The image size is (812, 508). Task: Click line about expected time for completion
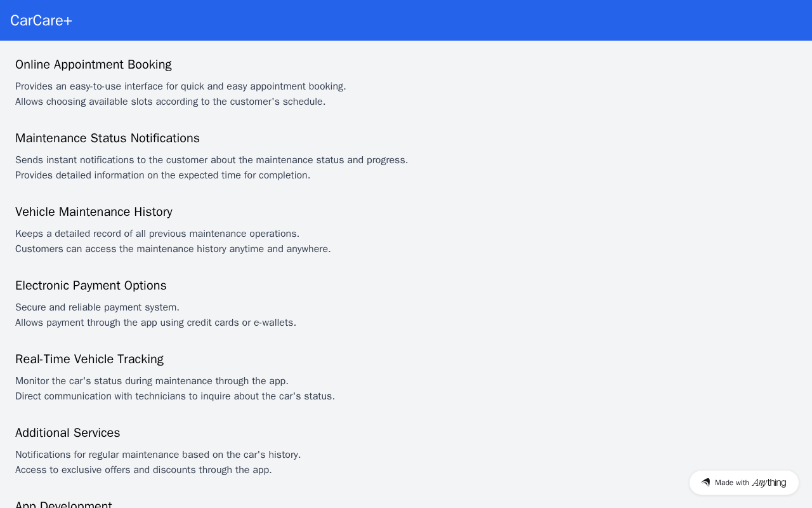click(162, 175)
